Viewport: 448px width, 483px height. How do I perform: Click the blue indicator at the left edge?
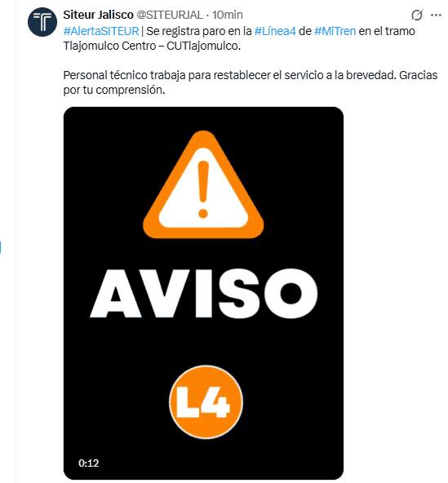coord(0,247)
